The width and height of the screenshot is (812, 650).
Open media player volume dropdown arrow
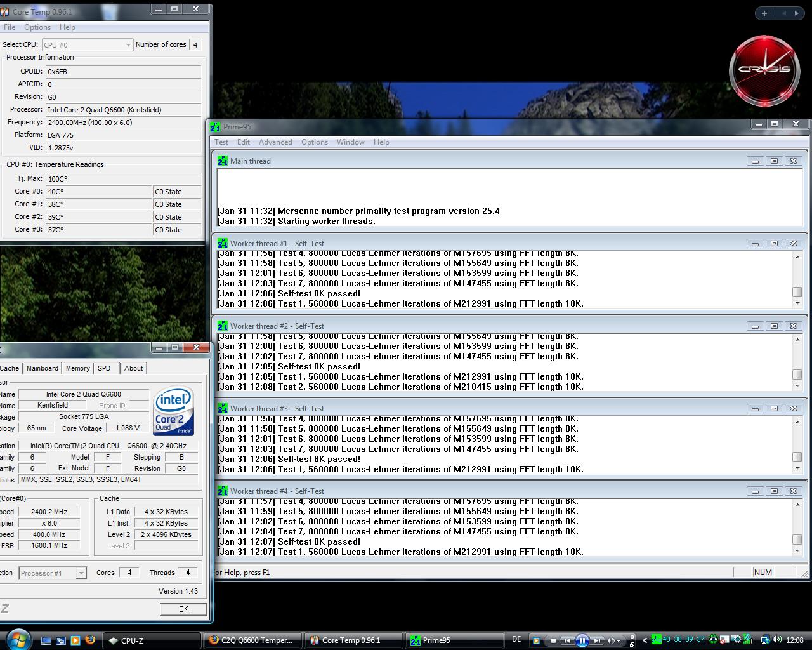click(619, 641)
